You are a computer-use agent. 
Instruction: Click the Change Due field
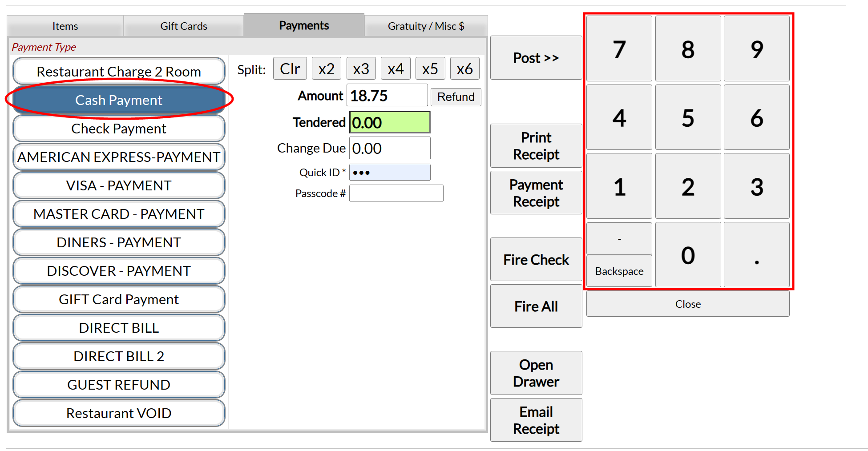pos(390,148)
